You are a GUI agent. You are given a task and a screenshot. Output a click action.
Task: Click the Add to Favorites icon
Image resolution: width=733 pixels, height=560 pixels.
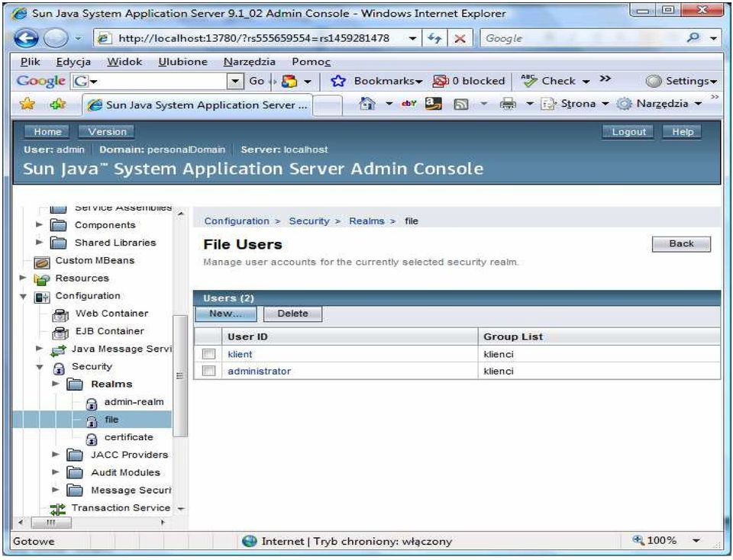click(58, 104)
